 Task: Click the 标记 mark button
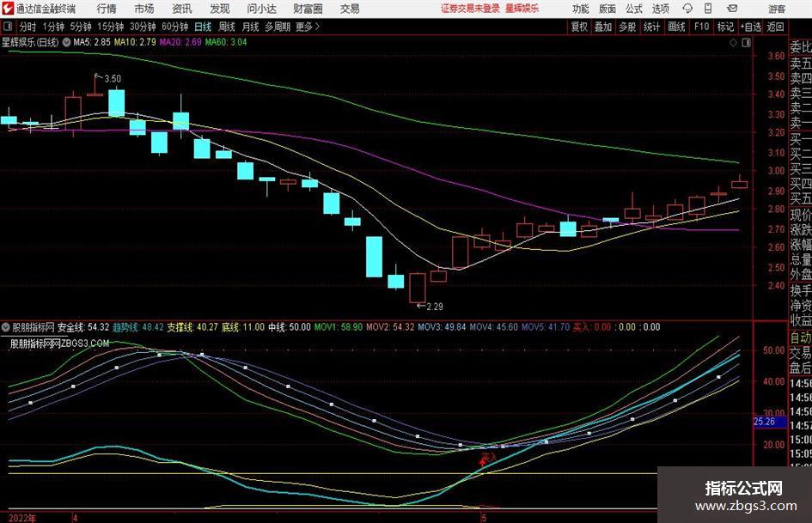tap(725, 27)
